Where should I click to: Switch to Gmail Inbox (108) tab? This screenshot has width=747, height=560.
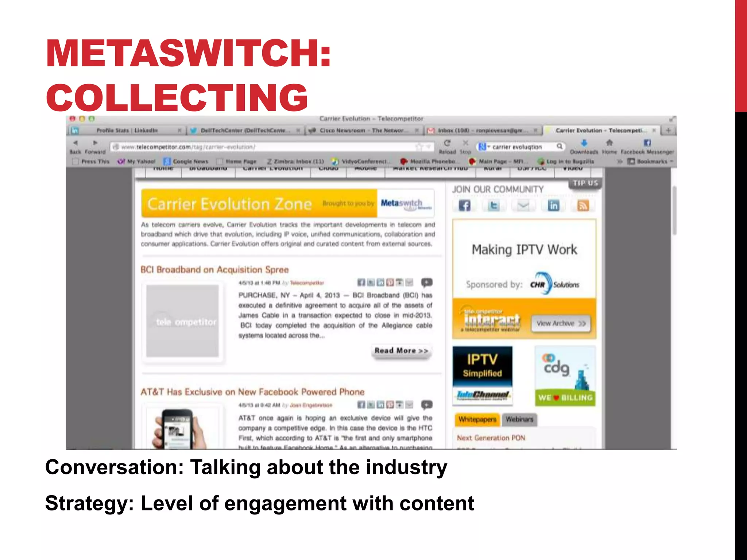[x=482, y=131]
